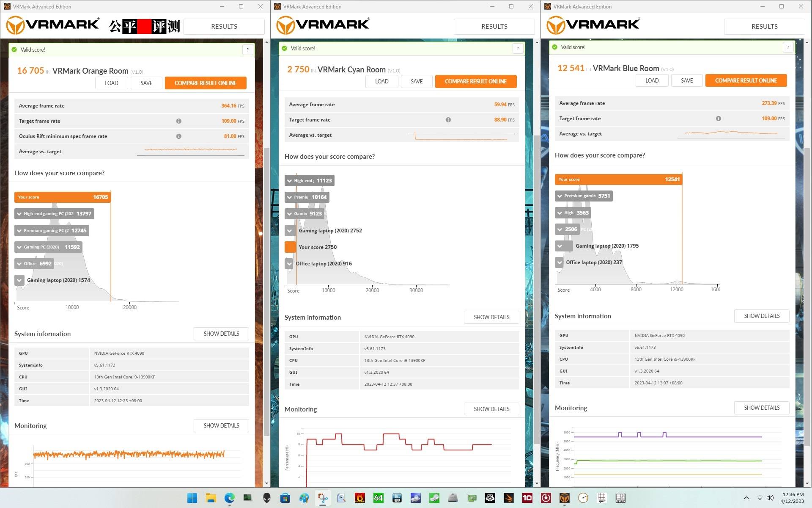Click Target frame rate info icon in Blue Room
This screenshot has width=812, height=508.
pos(719,119)
